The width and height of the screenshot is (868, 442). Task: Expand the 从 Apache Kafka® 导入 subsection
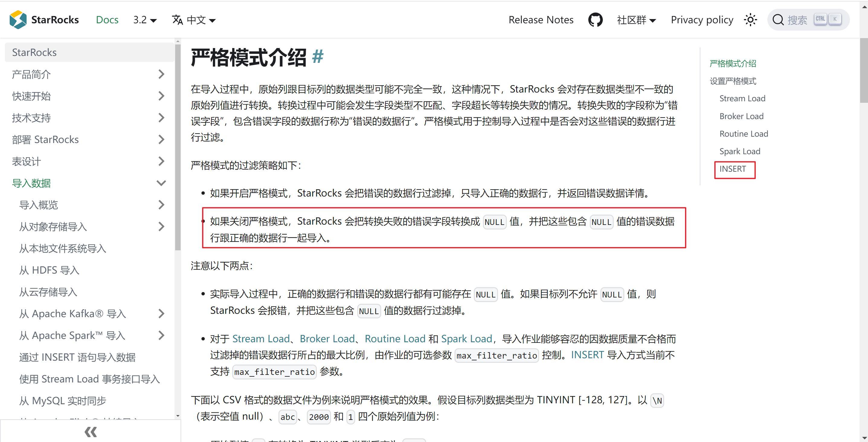[x=161, y=314]
